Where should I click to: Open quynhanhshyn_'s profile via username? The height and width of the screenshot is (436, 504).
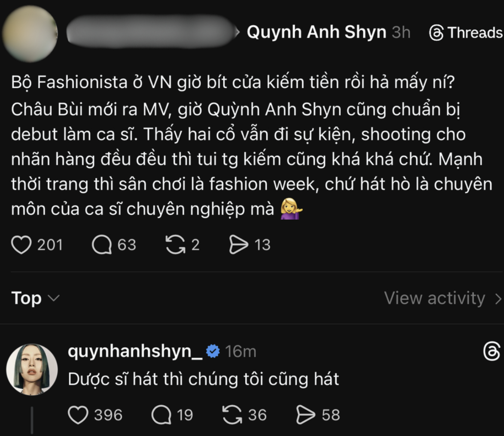pyautogui.click(x=135, y=351)
